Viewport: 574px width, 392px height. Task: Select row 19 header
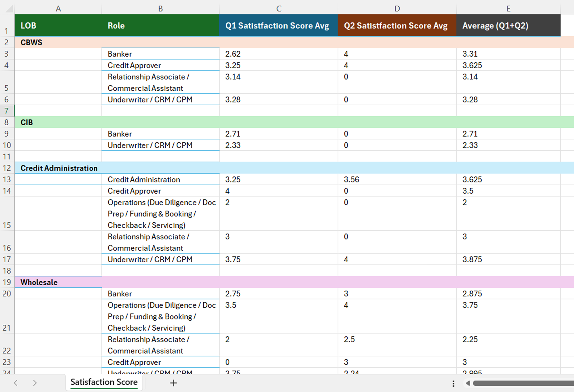coord(7,282)
